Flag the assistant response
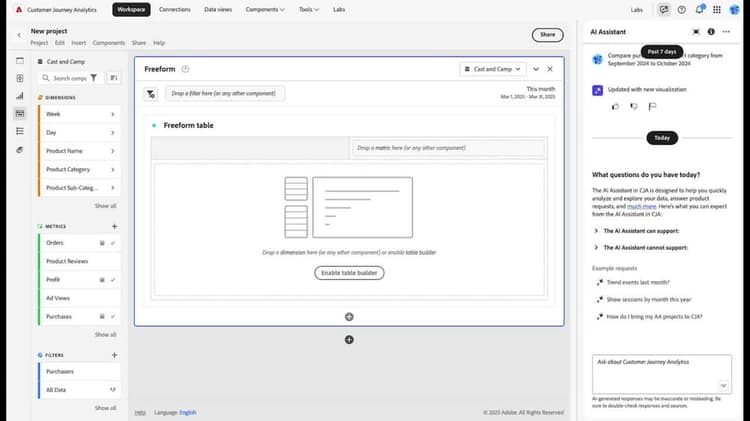The height and width of the screenshot is (421, 750). (652, 106)
